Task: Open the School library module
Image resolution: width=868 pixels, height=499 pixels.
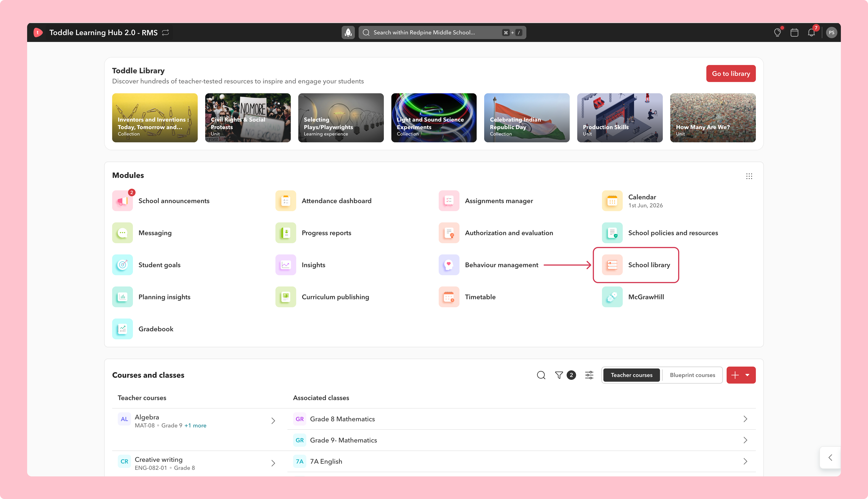Action: point(636,265)
